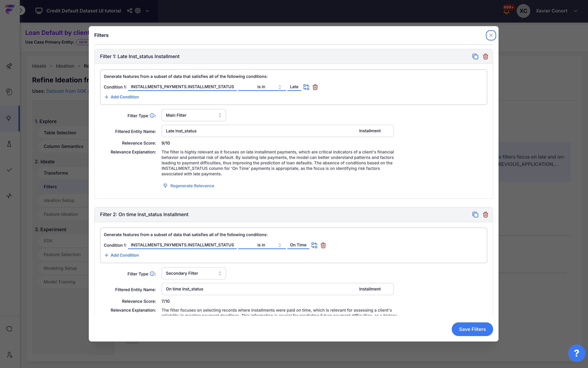Open the Secondary Filter type dropdown
This screenshot has width=588, height=368.
[x=194, y=273]
